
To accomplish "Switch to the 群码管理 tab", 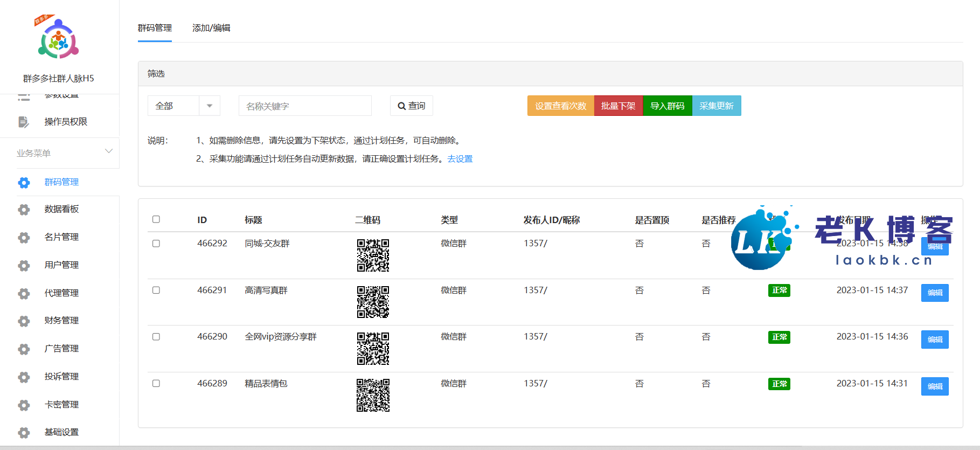I will pyautogui.click(x=155, y=28).
